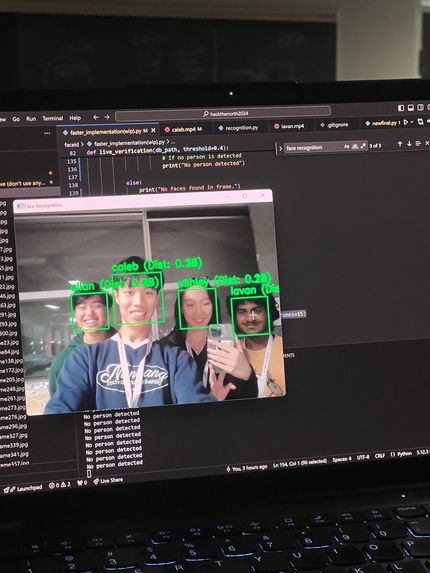Maximize the Face Recognition preview window
Image resolution: width=430 pixels, height=573 pixels.
coord(245,196)
